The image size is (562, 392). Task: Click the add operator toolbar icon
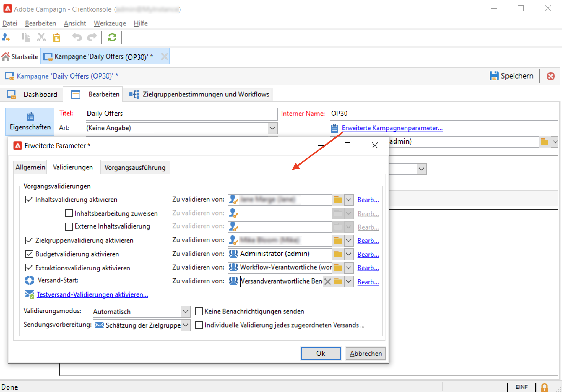(x=6, y=37)
